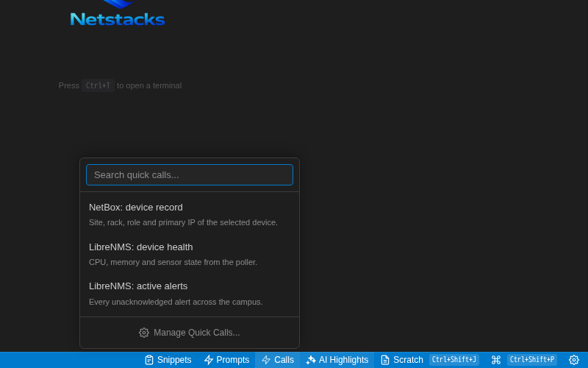Image resolution: width=588 pixels, height=368 pixels.
Task: Click 'to open a terminal' hint text
Action: coord(149,85)
